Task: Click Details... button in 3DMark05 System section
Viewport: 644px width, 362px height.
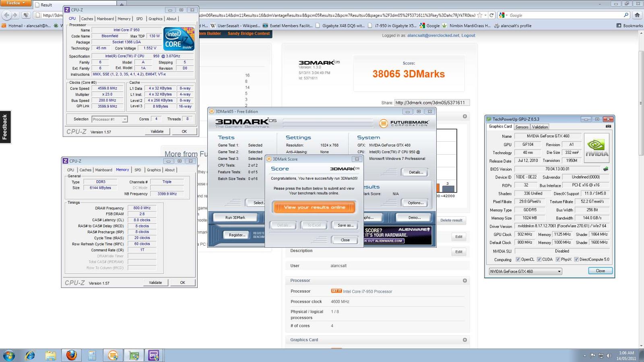Action: [415, 172]
